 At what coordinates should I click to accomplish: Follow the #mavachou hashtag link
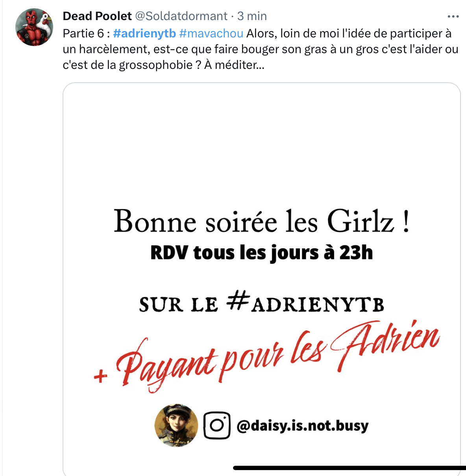tap(211, 33)
